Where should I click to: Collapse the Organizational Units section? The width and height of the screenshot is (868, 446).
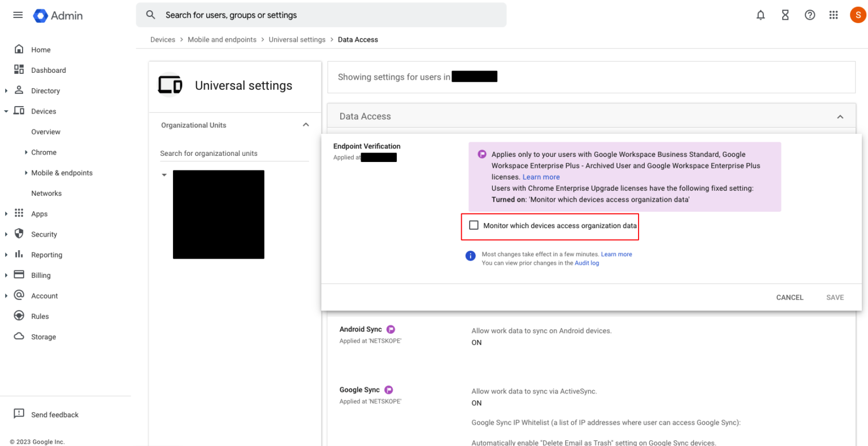tap(306, 125)
